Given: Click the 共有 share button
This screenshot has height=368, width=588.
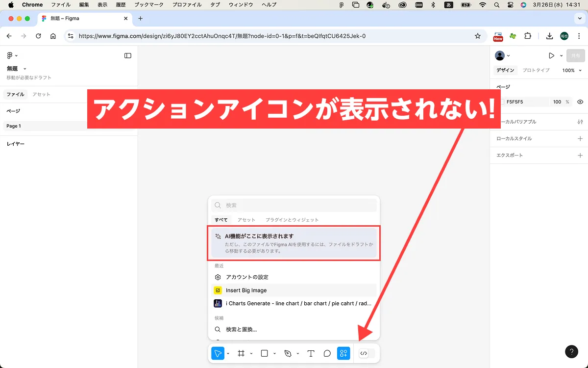Looking at the screenshot, I should (575, 56).
